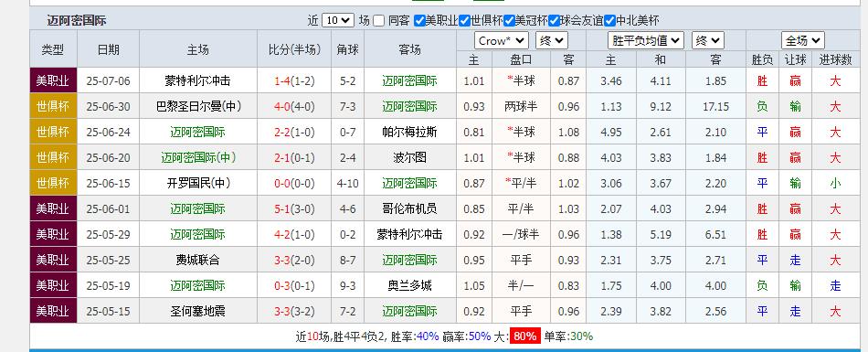The width and height of the screenshot is (868, 352).
Task: Open 帕尔梅拉斯 team link
Action: 409,132
